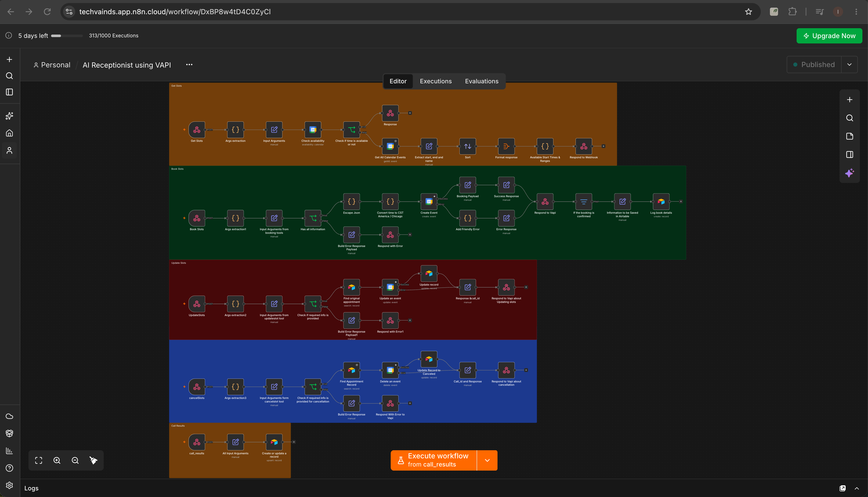Add output after Respond to Webhook node

(603, 146)
